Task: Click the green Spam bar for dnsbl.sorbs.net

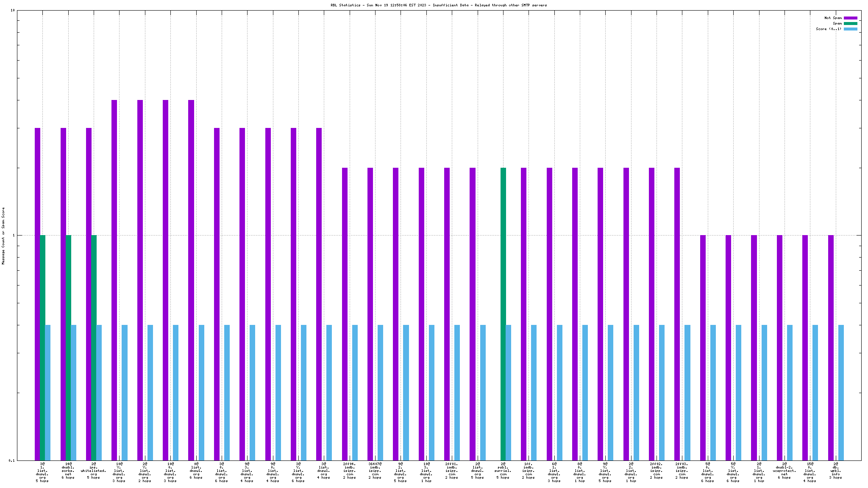Action: pos(68,347)
